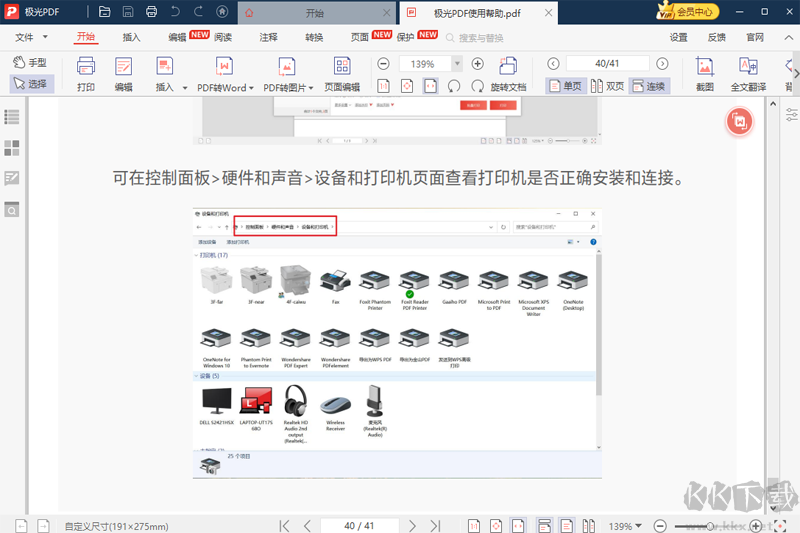
Task: Open the 打印 print tool
Action: pyautogui.click(x=86, y=74)
